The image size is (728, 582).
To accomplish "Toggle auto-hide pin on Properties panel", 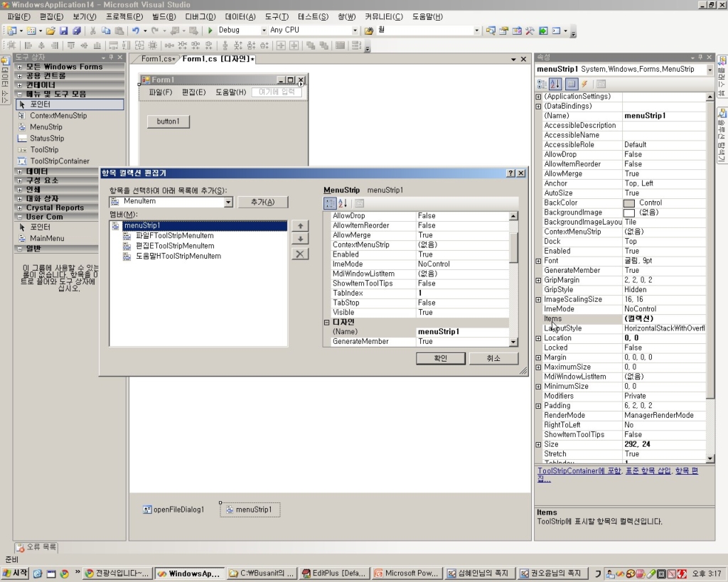I will [x=700, y=57].
